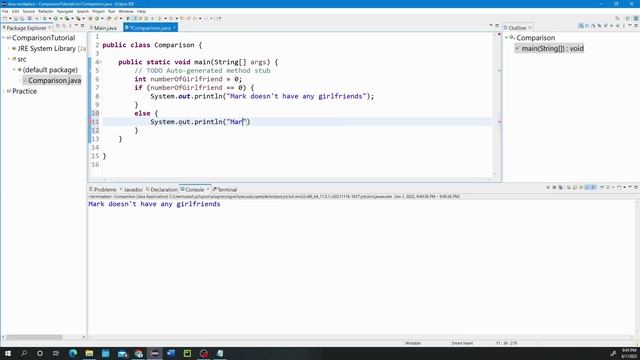Expand the JRE System Library node
This screenshot has width=640, height=360.
(9, 49)
